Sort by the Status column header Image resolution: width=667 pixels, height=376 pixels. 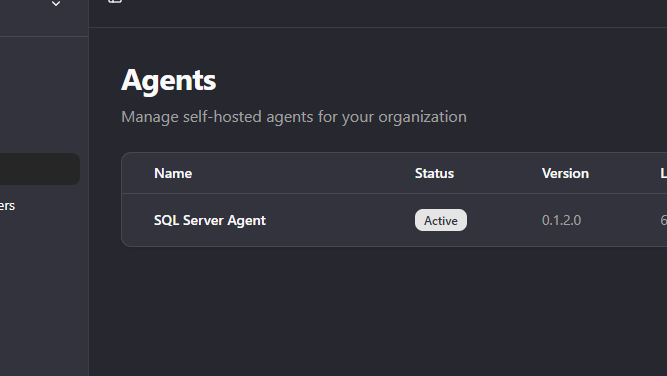click(434, 174)
